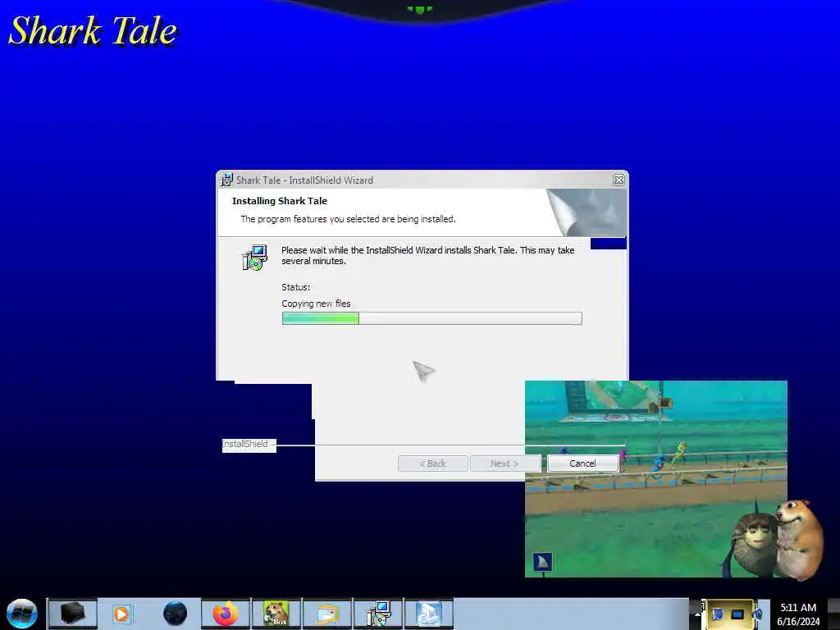The image size is (840, 630).
Task: Click the monitor icon in system tray
Action: (737, 614)
